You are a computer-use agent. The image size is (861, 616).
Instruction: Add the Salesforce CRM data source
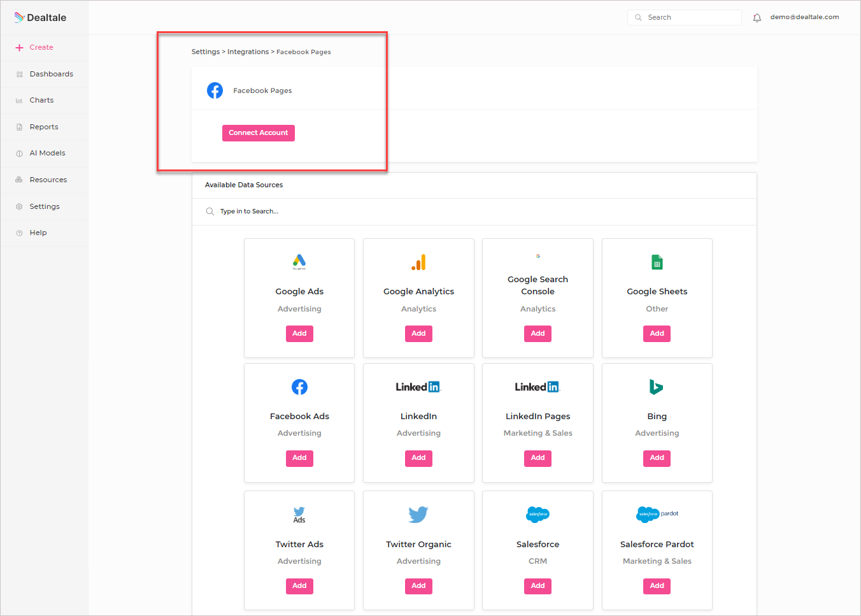(538, 586)
